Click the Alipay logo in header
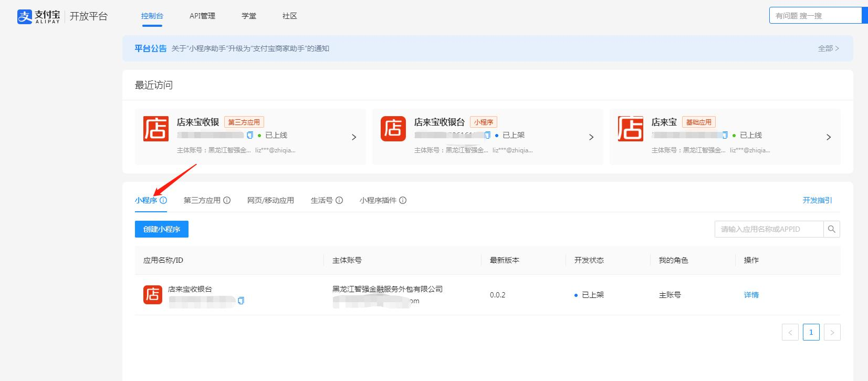 click(x=38, y=16)
